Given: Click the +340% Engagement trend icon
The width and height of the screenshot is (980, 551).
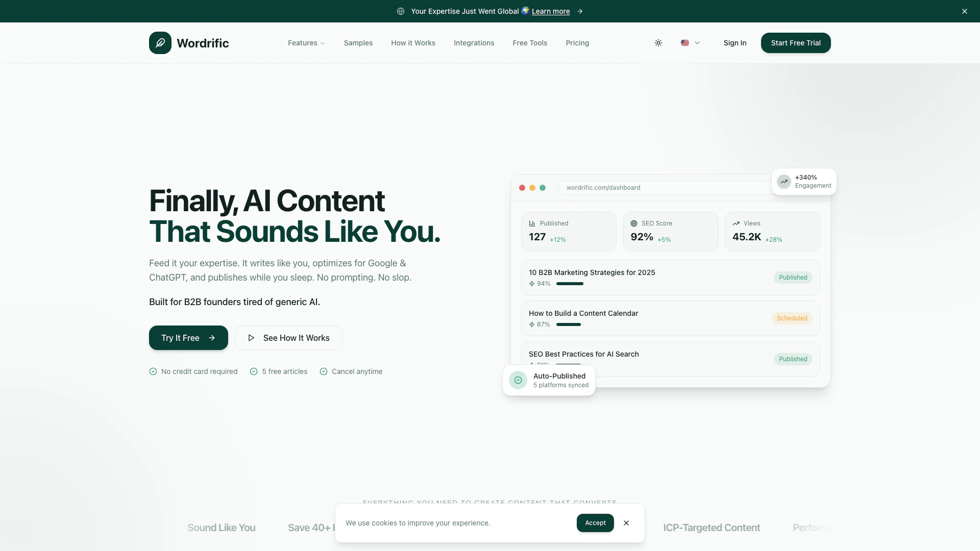Looking at the screenshot, I should click(x=784, y=182).
